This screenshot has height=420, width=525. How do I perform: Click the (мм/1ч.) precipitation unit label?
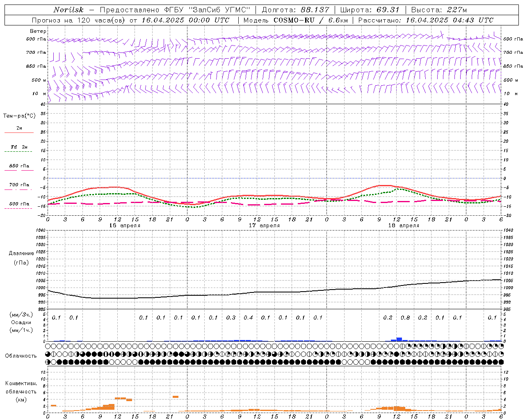coord(21,330)
